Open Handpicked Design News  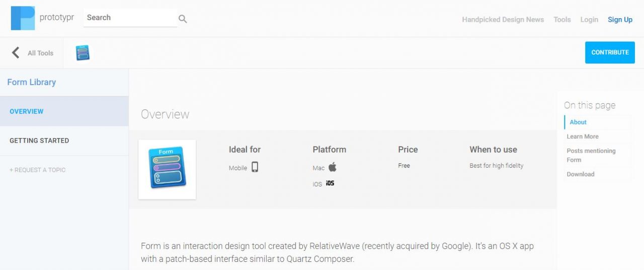(503, 20)
